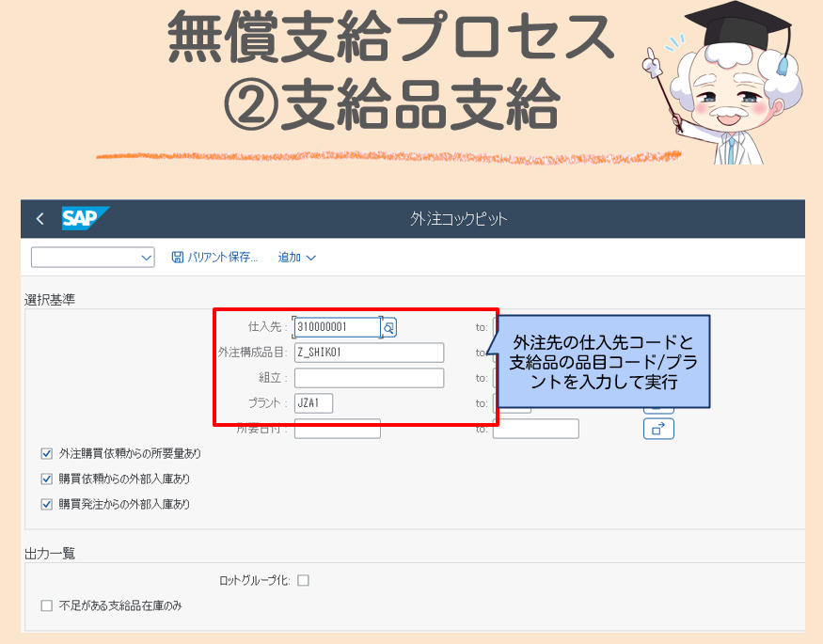The height and width of the screenshot is (644, 823).
Task: Click the empty 組立 input field
Action: pyautogui.click(x=368, y=378)
